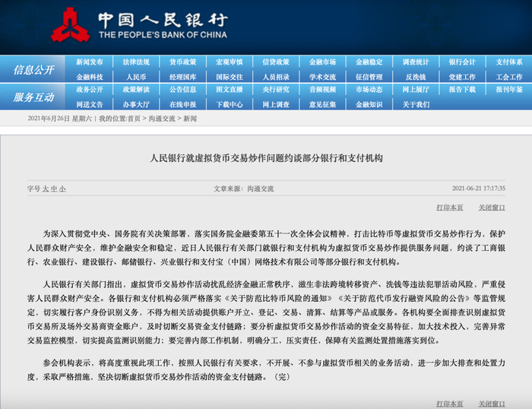This screenshot has height=409, width=532.
Task: Click the upper 关闭窗口 link
Action: click(492, 207)
